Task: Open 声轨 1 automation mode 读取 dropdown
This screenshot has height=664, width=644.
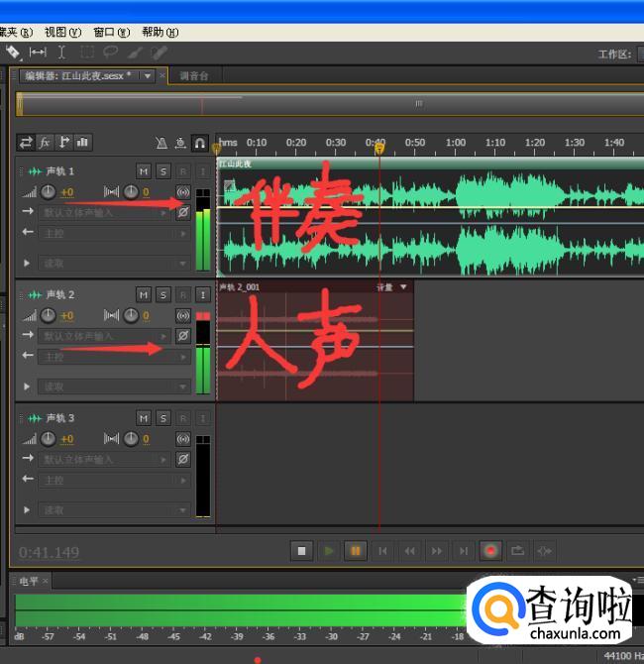Action: [114, 263]
